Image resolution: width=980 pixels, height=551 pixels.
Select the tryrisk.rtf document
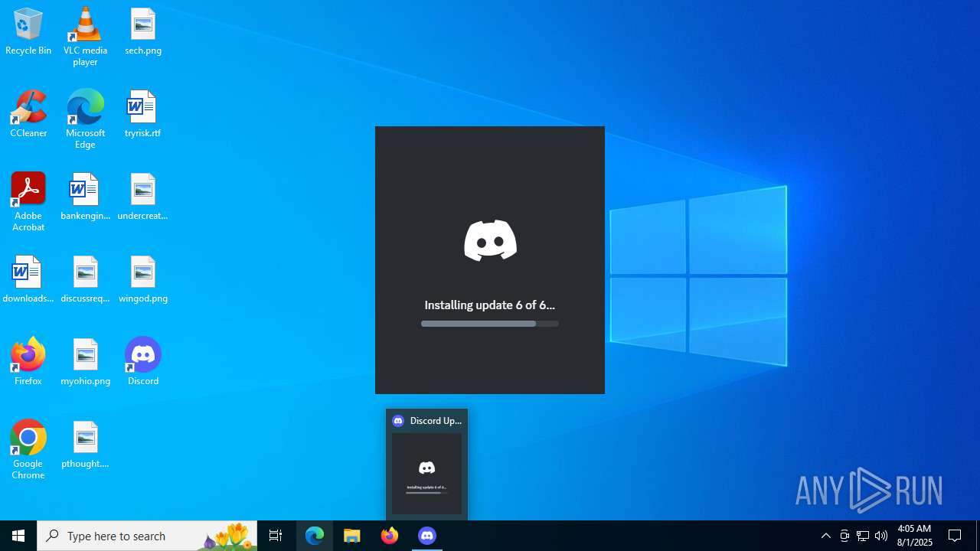point(143,114)
